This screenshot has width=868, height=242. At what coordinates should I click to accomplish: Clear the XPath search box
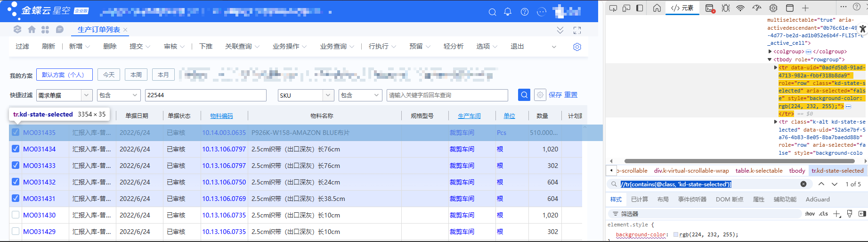803,184
